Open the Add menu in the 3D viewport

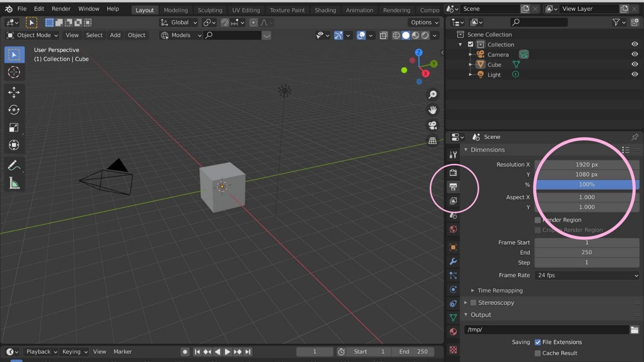click(x=115, y=35)
